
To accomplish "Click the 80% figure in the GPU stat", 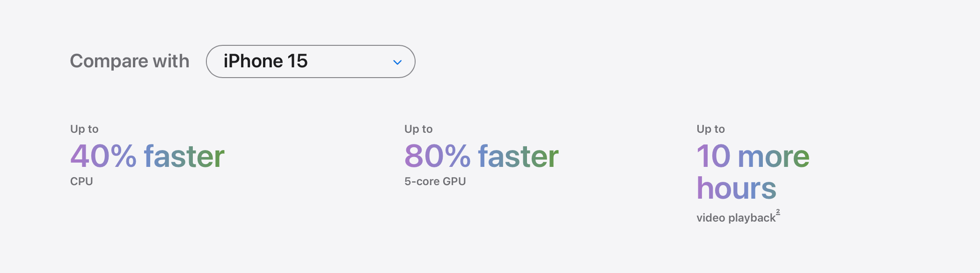I will tap(438, 156).
